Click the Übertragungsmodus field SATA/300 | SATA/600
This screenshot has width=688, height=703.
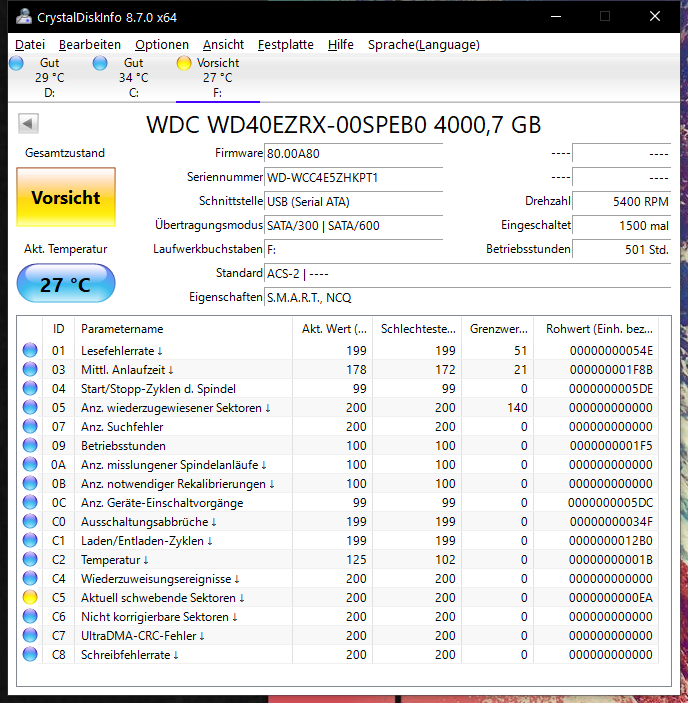point(354,226)
